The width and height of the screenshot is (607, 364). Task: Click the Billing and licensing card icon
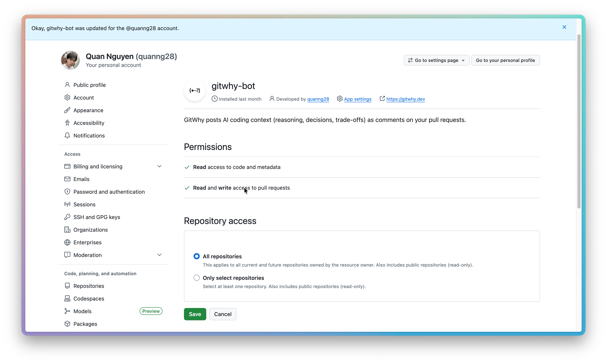tap(67, 166)
